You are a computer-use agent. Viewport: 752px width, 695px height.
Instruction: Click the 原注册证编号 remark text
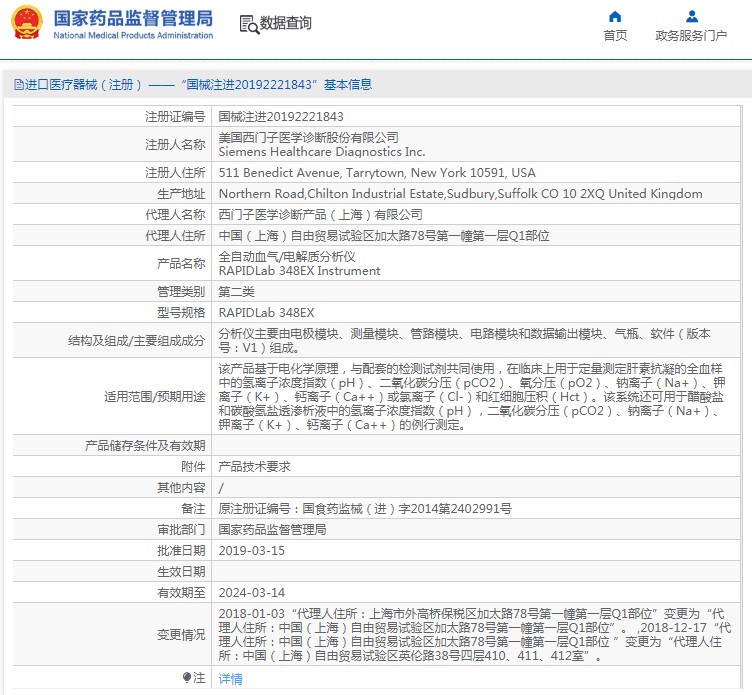tap(365, 509)
